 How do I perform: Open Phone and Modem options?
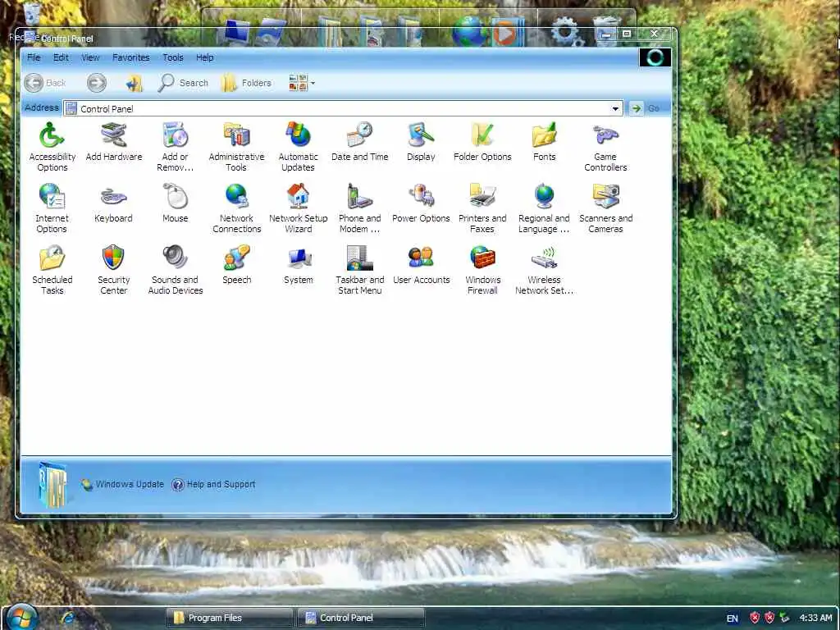coord(359,208)
